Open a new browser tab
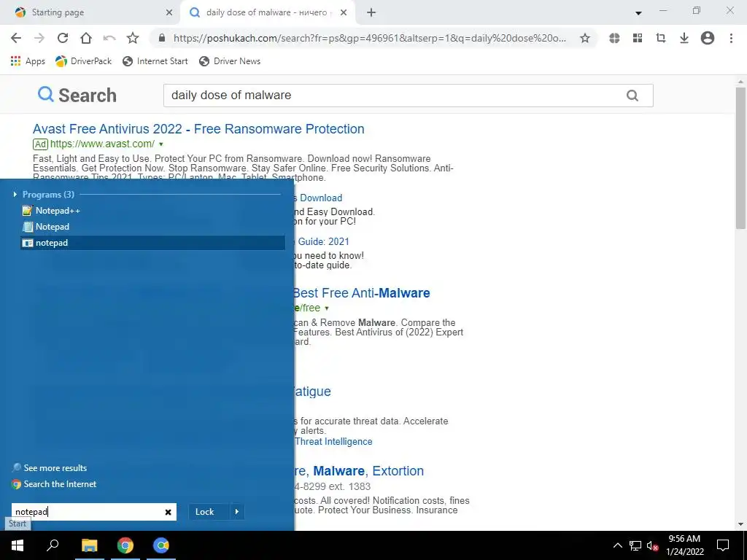 pos(371,13)
